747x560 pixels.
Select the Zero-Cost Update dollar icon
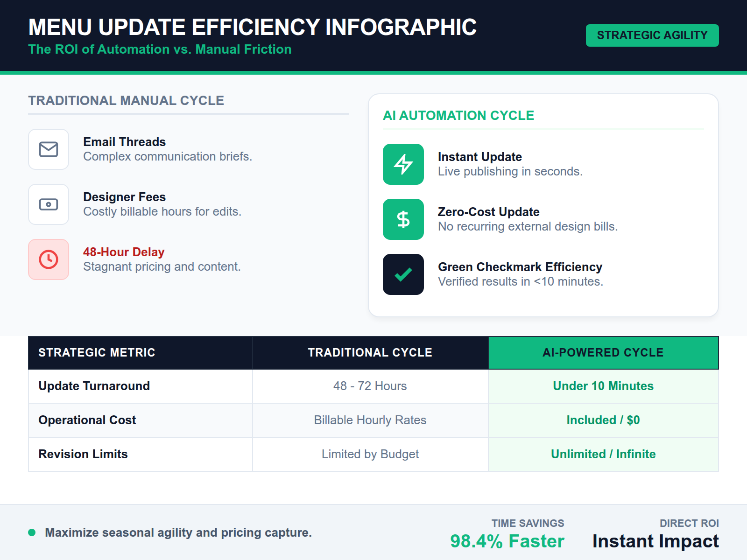click(x=403, y=219)
